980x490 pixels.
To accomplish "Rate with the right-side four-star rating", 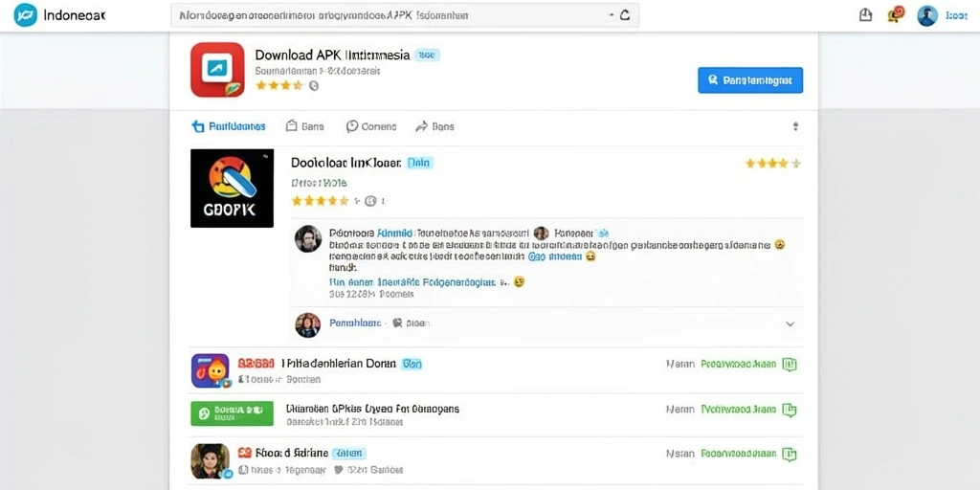I will (x=772, y=164).
